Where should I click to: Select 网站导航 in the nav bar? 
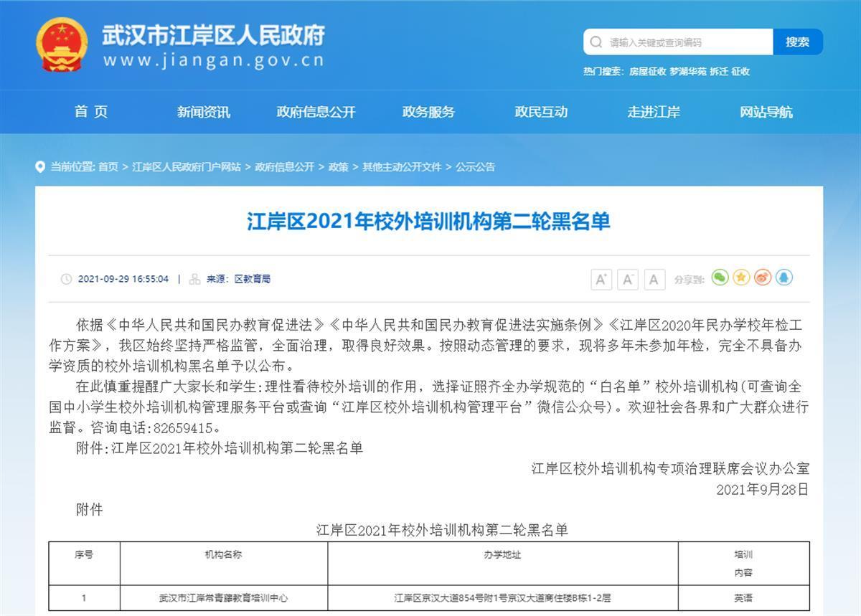[x=766, y=112]
